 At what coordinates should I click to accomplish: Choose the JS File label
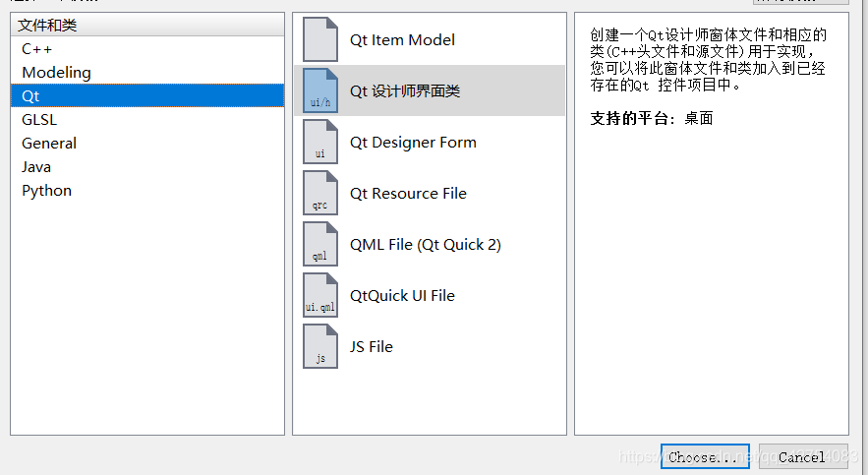(372, 346)
